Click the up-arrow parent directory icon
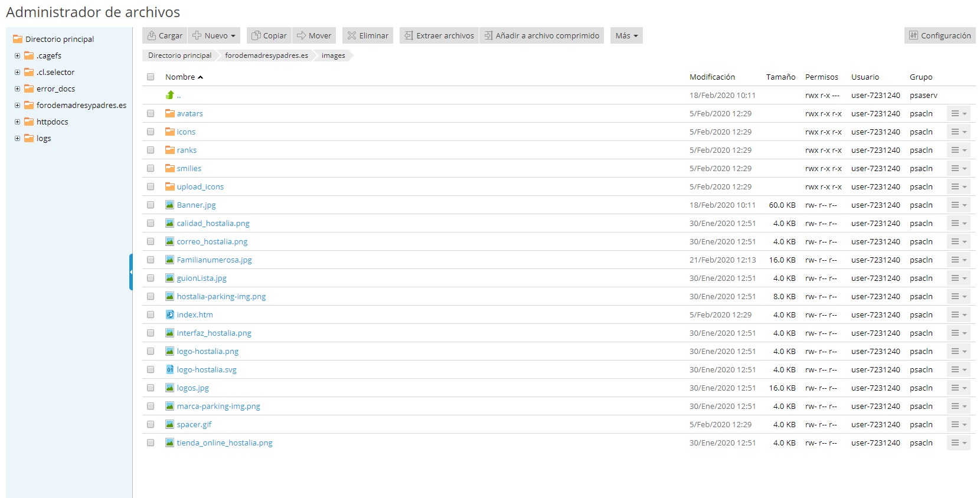This screenshot has height=498, width=980. (170, 95)
